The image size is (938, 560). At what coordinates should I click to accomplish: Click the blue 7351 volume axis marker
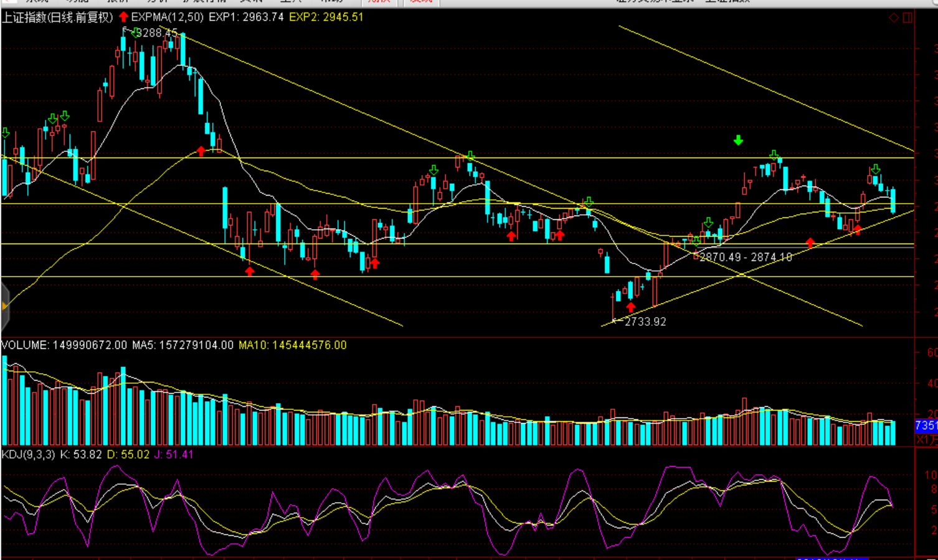(x=926, y=425)
